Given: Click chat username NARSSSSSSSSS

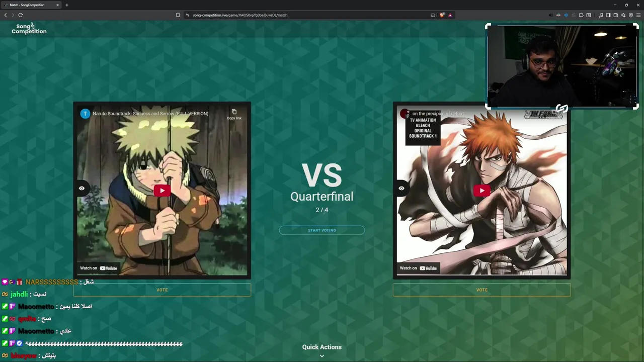Looking at the screenshot, I should pyautogui.click(x=52, y=282).
